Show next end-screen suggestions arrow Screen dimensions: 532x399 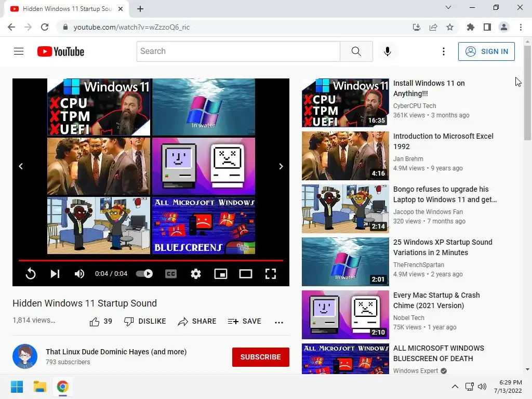point(281,166)
